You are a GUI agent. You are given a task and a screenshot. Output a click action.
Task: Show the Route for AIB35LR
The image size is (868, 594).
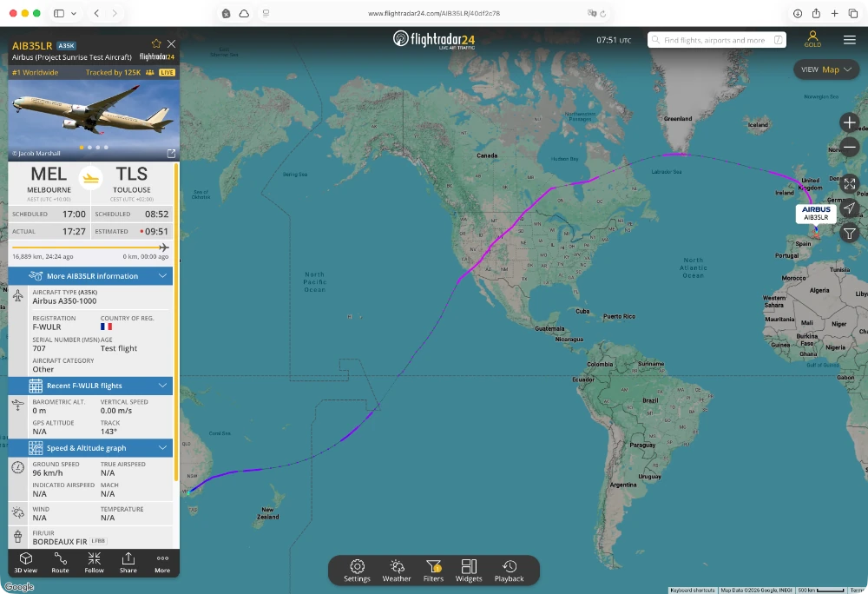point(61,563)
